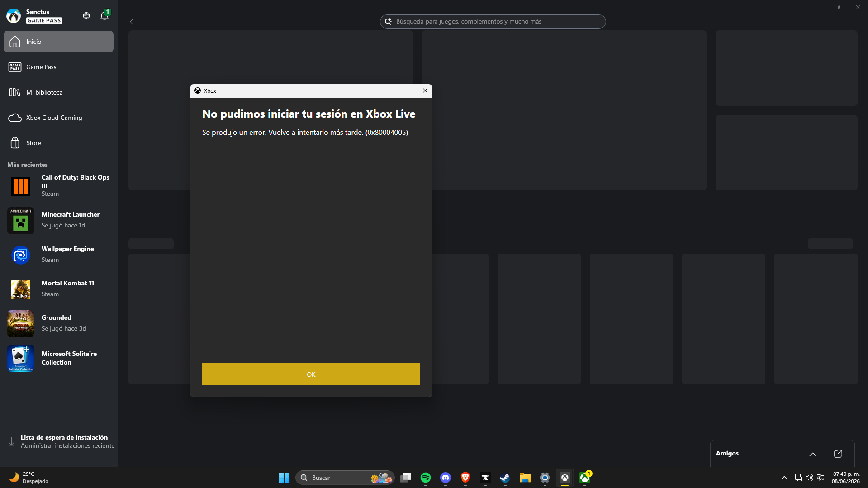Open the print queue icon near profile
This screenshot has width=868, height=488.
point(86,16)
